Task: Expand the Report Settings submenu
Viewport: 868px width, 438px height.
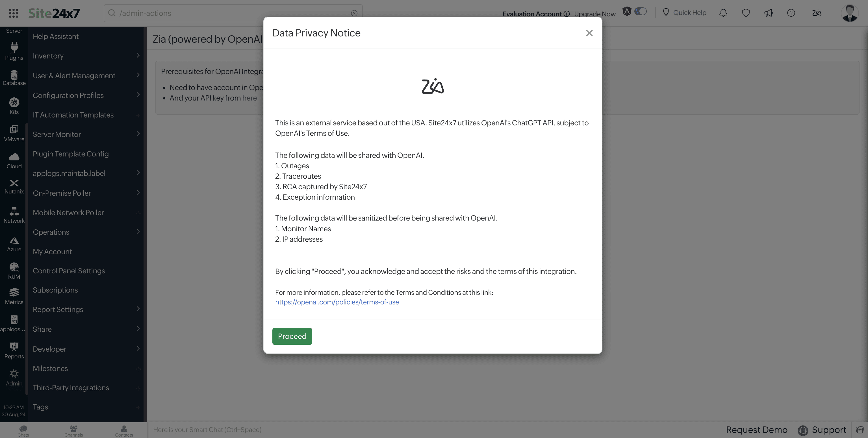Action: coord(86,310)
